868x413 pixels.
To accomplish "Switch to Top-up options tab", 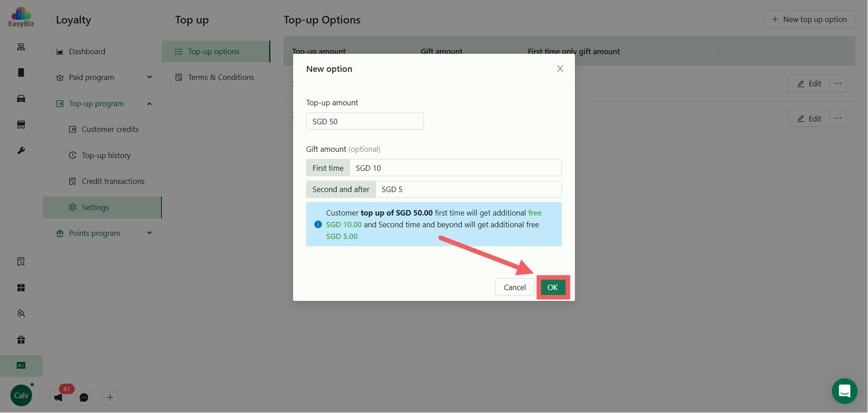I will pos(216,51).
